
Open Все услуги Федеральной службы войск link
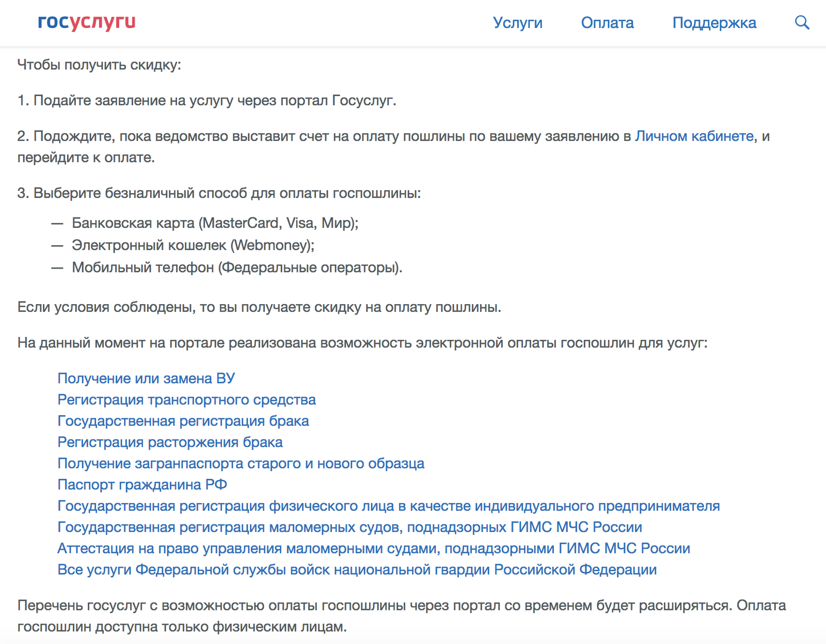click(x=357, y=569)
